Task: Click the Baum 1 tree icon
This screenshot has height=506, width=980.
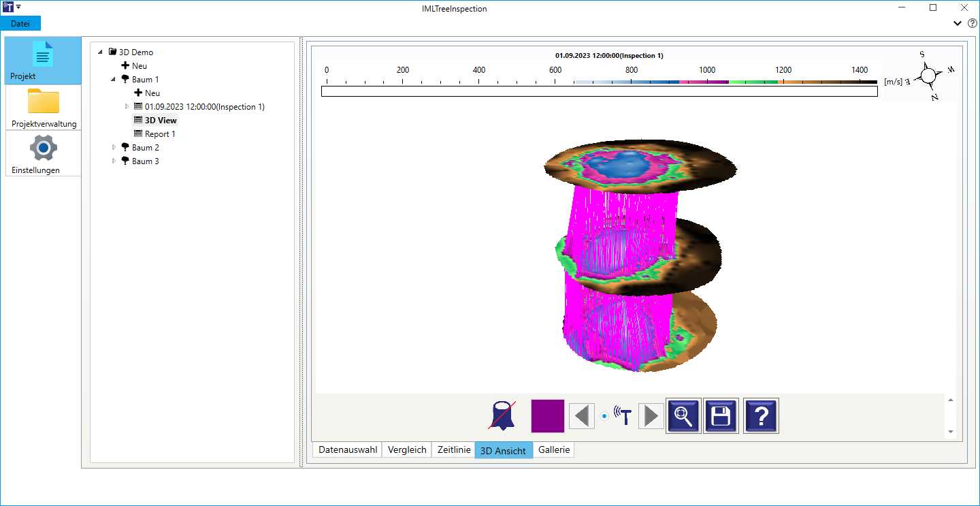Action: pyautogui.click(x=125, y=79)
